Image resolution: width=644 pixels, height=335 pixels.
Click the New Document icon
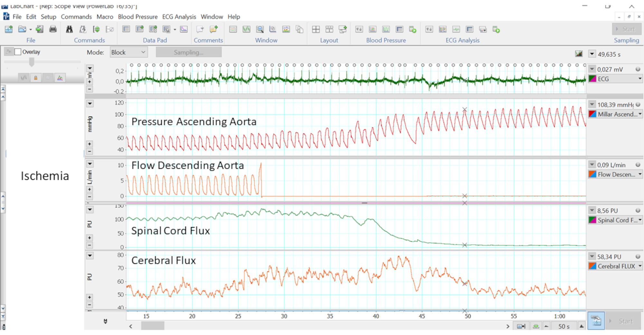(9, 29)
